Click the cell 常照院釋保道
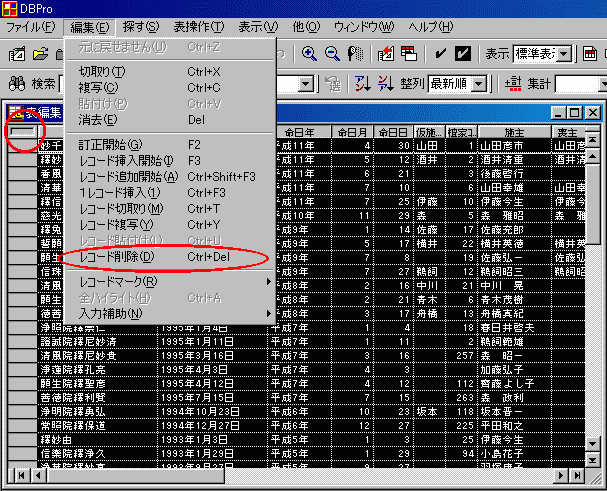 point(98,426)
